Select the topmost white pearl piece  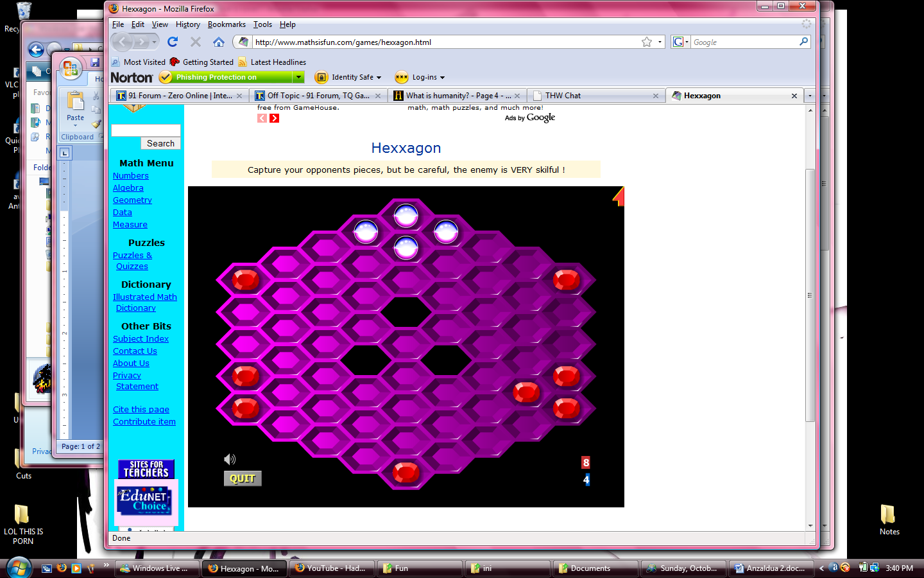tap(406, 215)
